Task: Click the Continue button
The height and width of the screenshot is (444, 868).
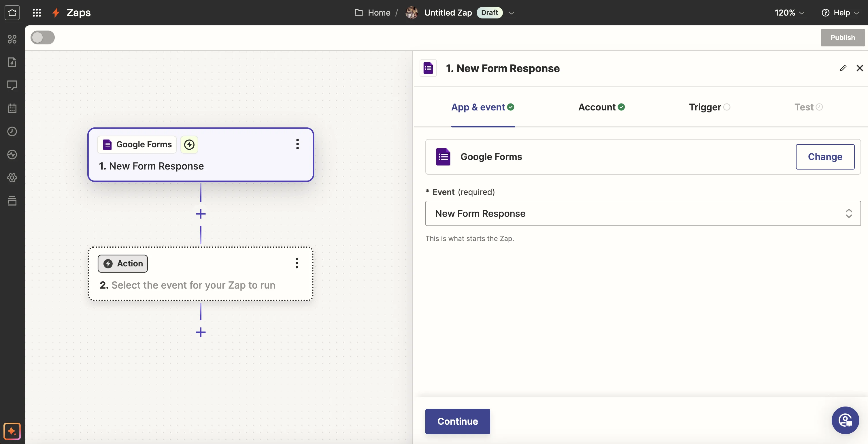Action: point(457,421)
